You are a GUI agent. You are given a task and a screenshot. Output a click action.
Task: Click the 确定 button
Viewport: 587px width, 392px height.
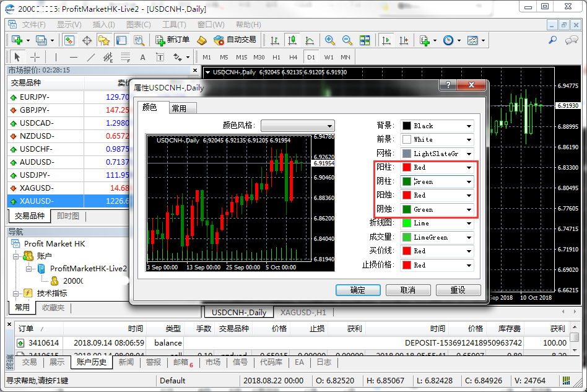tap(357, 290)
